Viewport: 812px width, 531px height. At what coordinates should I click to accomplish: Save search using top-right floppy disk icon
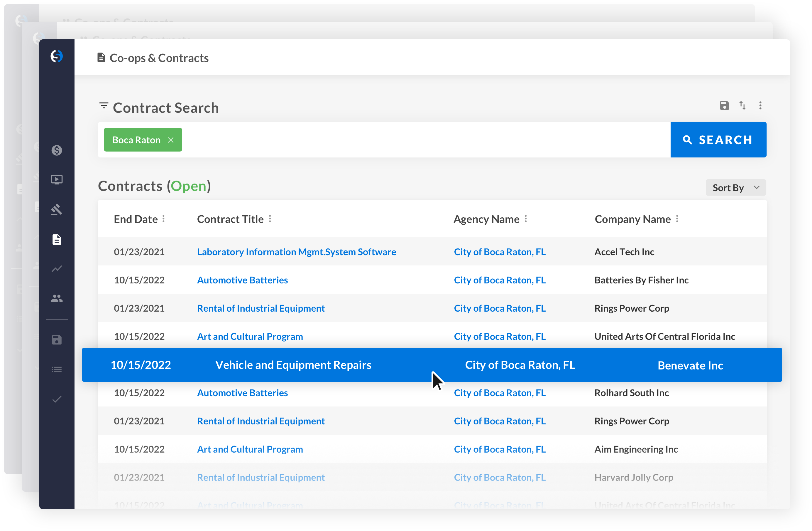pos(724,105)
